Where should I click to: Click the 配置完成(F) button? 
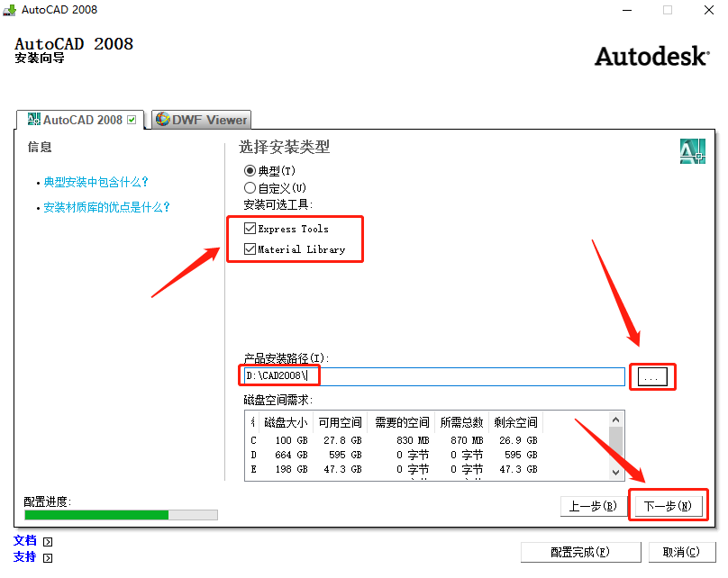(580, 552)
